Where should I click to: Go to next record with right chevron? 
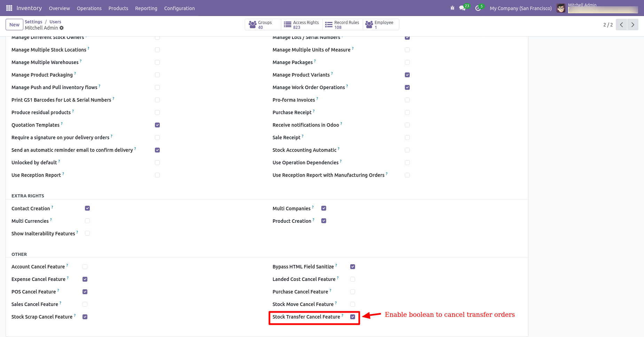pyautogui.click(x=633, y=25)
